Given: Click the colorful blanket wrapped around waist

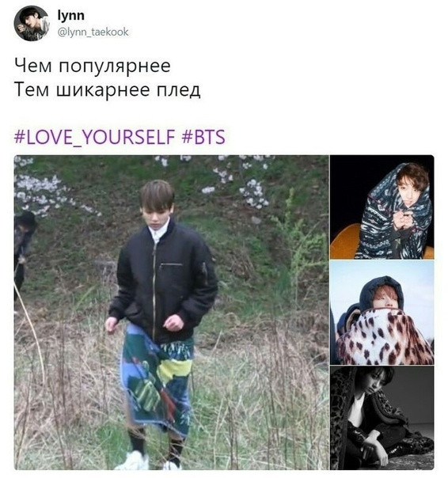Looking at the screenshot, I should pyautogui.click(x=157, y=380).
